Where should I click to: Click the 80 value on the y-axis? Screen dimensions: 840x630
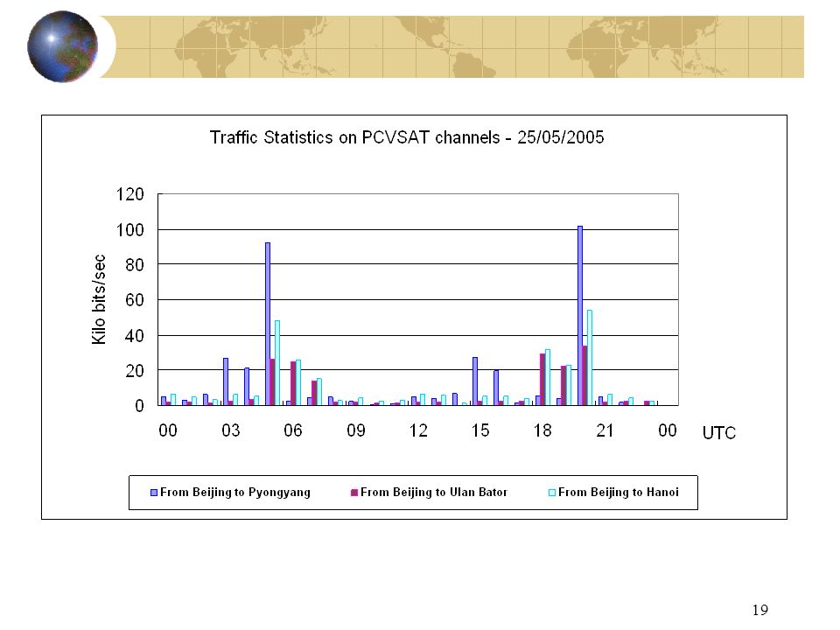click(x=135, y=264)
